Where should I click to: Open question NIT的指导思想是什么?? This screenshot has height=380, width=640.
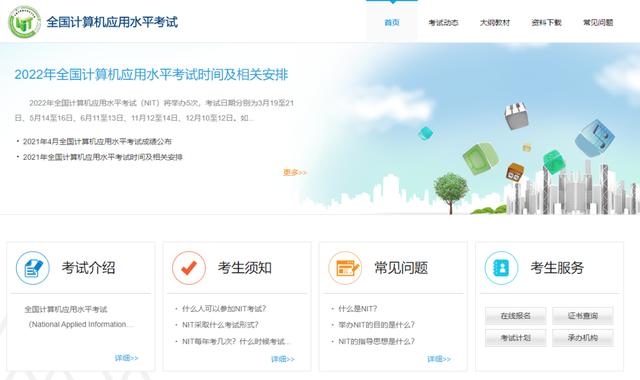click(x=376, y=341)
